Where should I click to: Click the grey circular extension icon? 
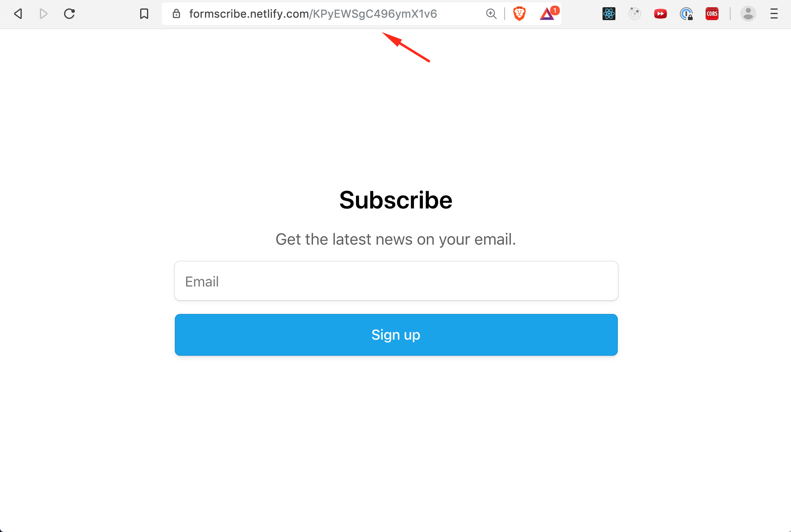[x=635, y=14]
